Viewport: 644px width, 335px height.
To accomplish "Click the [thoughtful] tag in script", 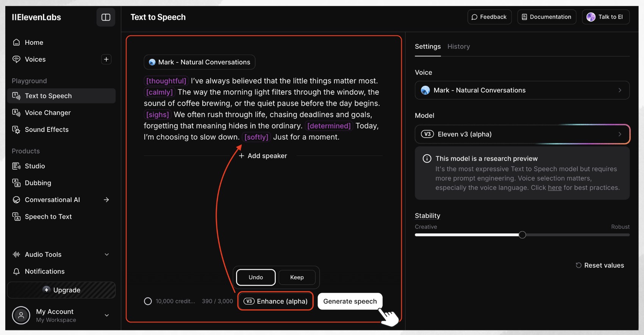I will coord(166,81).
